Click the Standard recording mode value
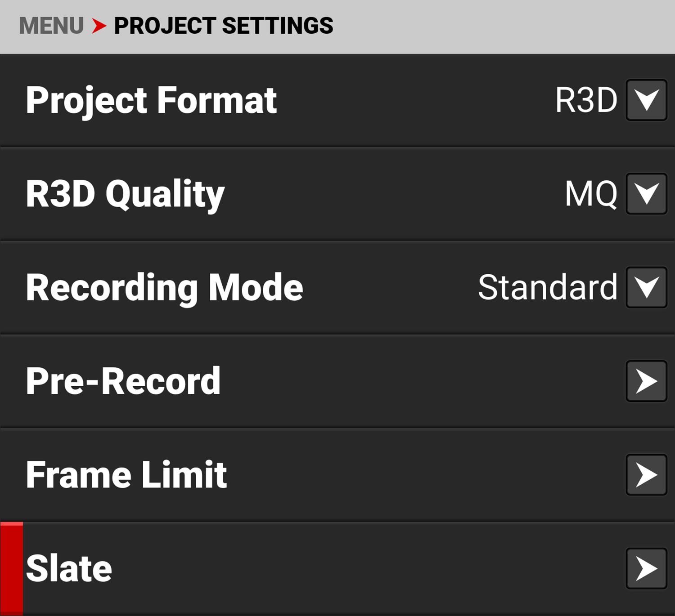The width and height of the screenshot is (675, 616). pyautogui.click(x=547, y=287)
